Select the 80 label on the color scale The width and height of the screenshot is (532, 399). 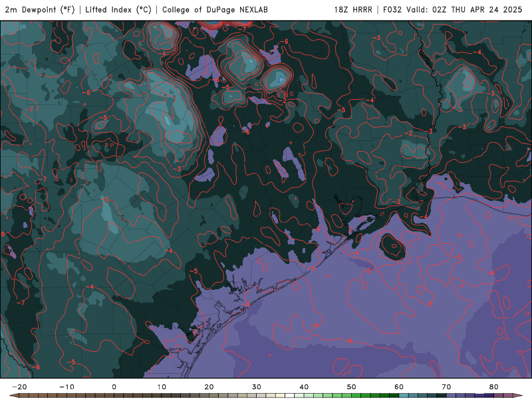pos(494,387)
